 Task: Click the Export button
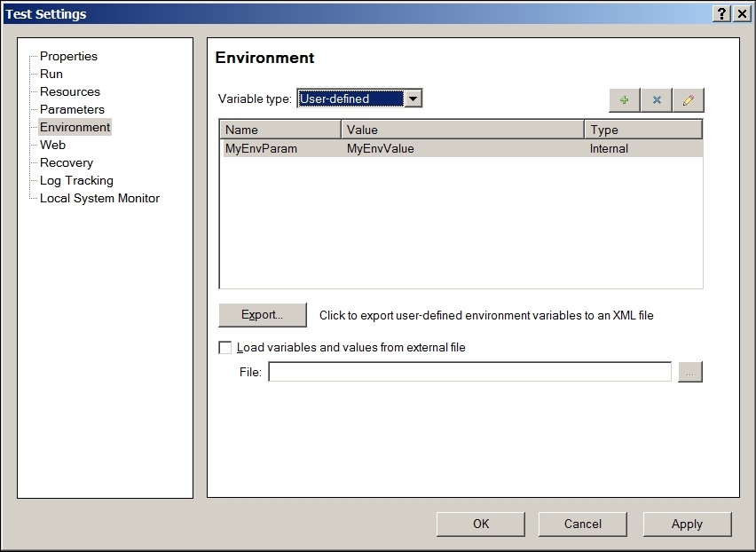tap(262, 315)
